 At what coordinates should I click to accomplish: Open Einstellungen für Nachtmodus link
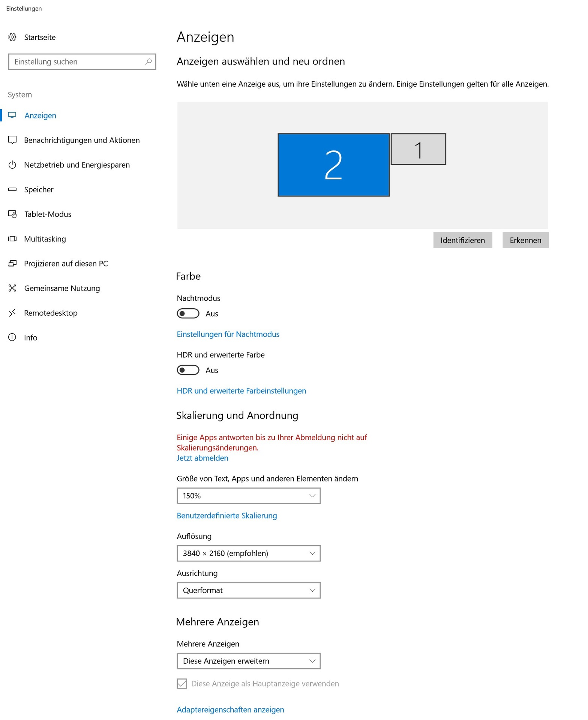tap(228, 334)
